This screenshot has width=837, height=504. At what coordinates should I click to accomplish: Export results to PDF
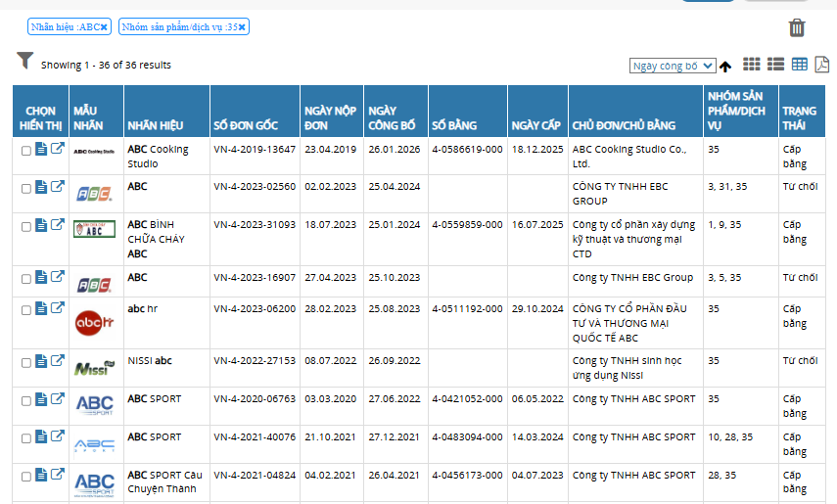(x=822, y=65)
